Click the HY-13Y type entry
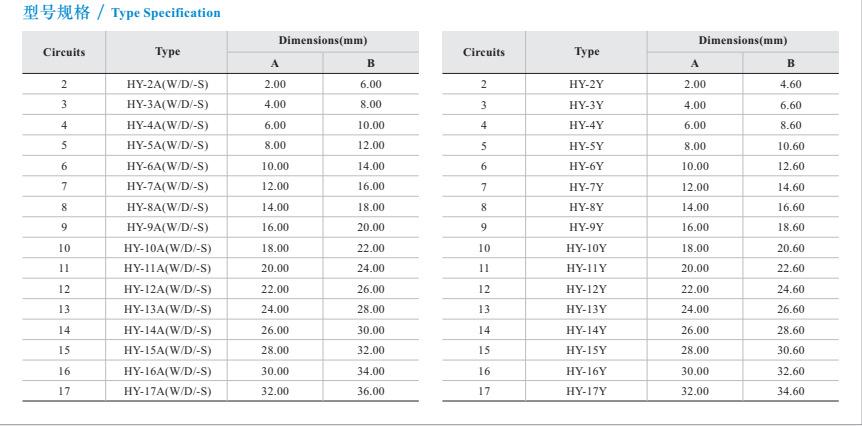 [586, 309]
